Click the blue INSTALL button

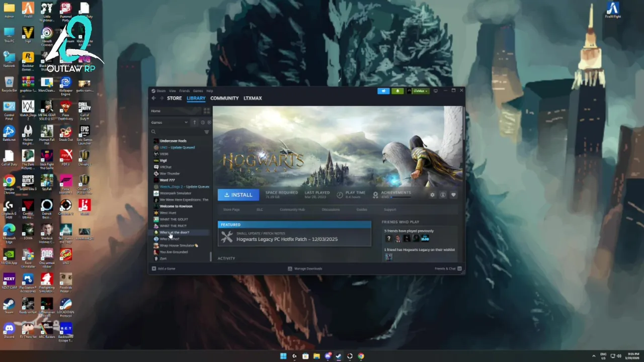[238, 195]
